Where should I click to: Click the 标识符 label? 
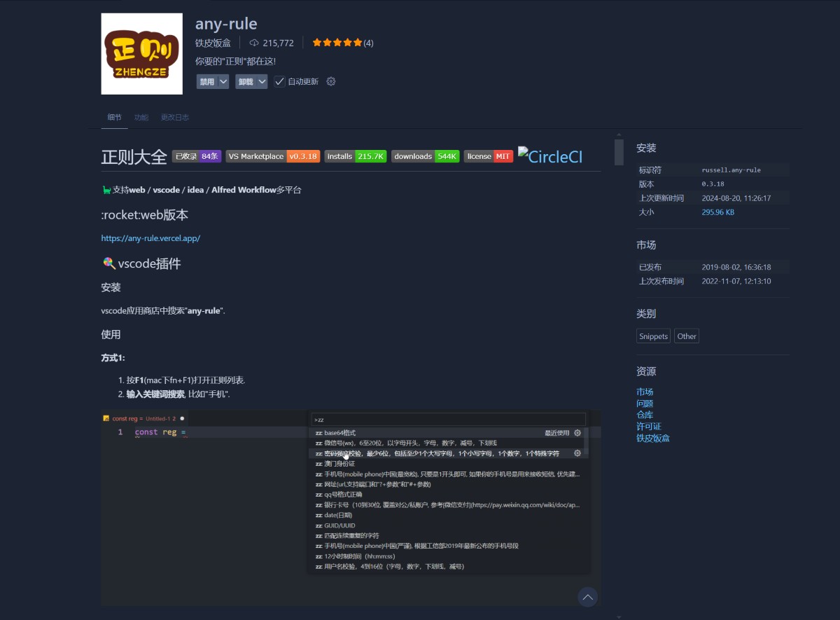(650, 170)
